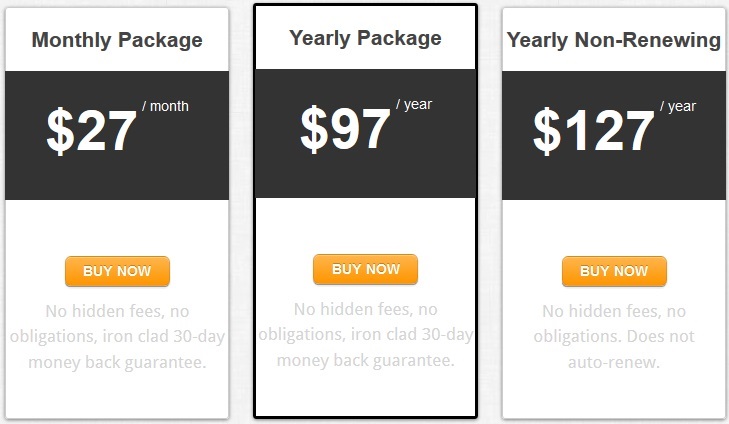Click Buy Now under Yearly Package

coord(365,269)
